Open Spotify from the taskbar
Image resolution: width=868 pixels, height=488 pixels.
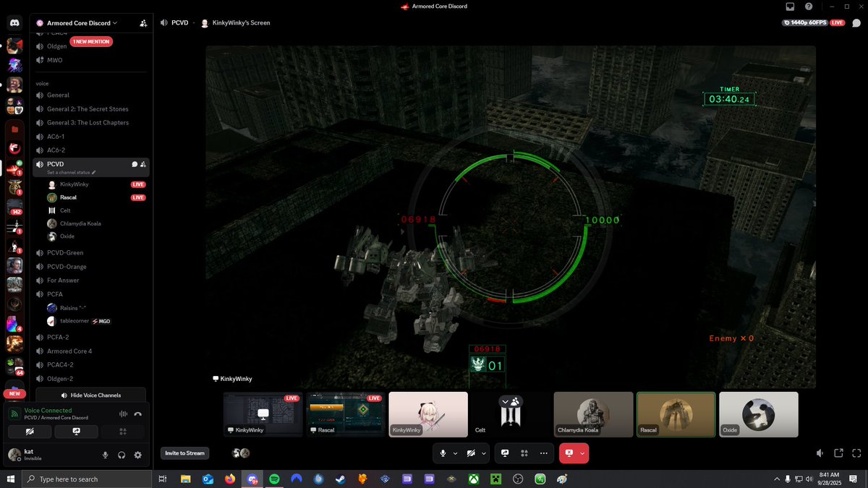[274, 479]
